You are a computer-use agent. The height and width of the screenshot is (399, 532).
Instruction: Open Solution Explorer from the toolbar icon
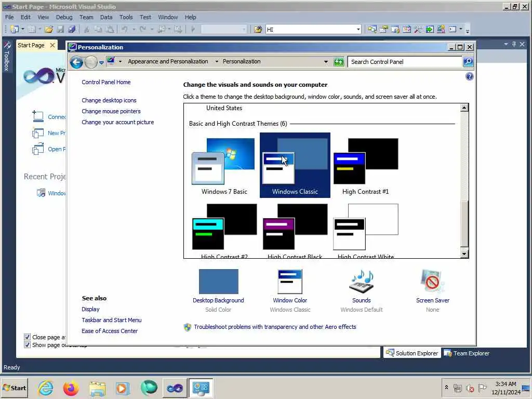pos(372,29)
